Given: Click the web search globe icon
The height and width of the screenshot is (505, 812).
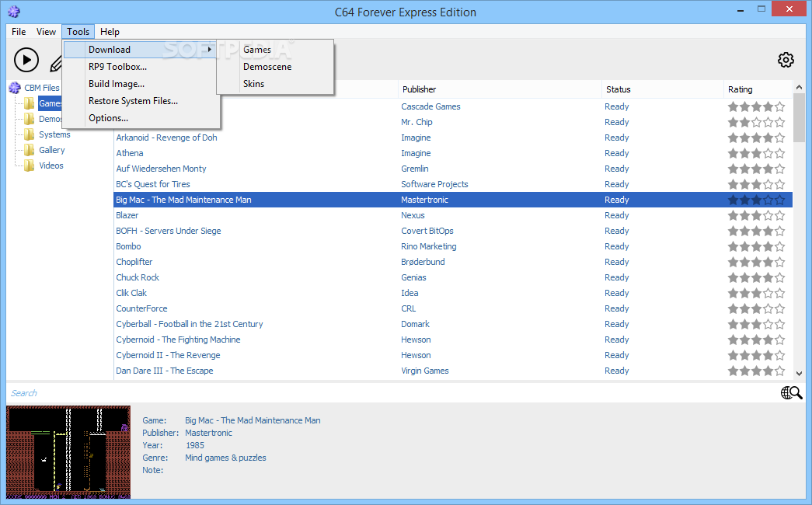Looking at the screenshot, I should click(x=791, y=393).
